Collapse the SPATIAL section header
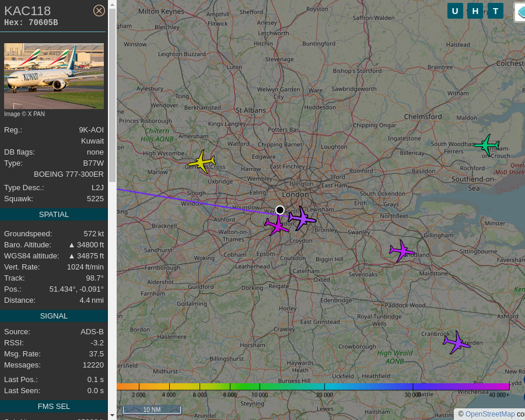Screen dimensions: 525x420 click(54, 214)
